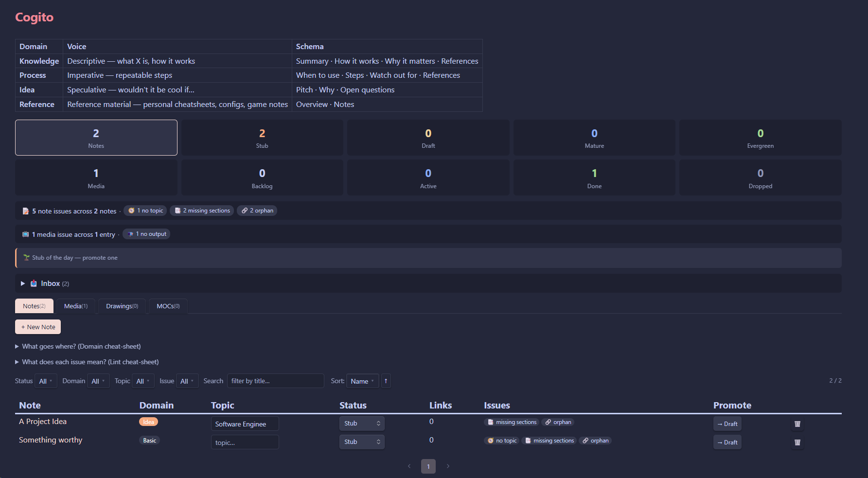868x478 pixels.
Task: Go to previous page arrow
Action: [x=409, y=466]
